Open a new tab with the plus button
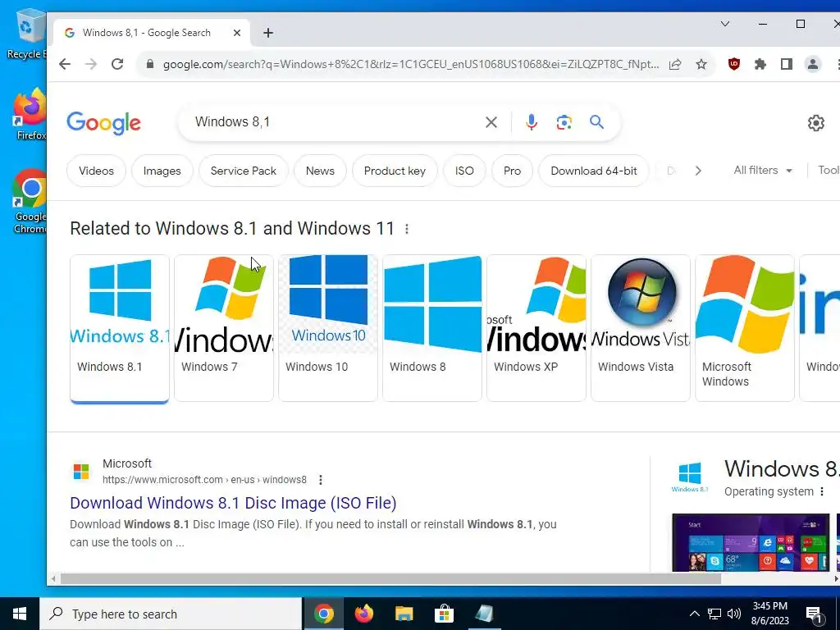The width and height of the screenshot is (840, 630). 268,33
